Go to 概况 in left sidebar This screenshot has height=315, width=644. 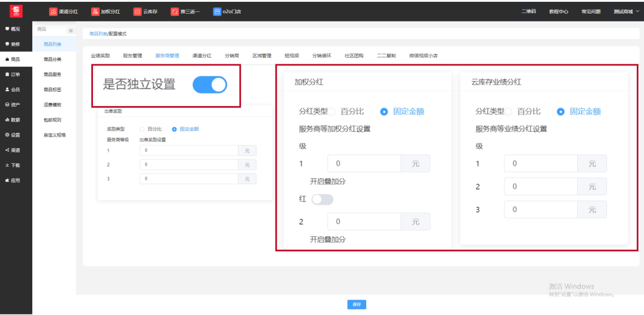tap(13, 29)
